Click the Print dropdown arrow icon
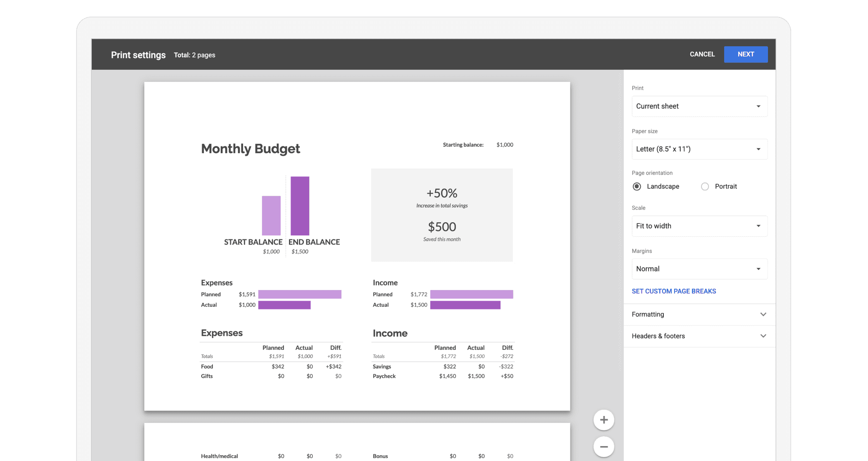Viewport: 868px width, 461px height. (x=758, y=107)
